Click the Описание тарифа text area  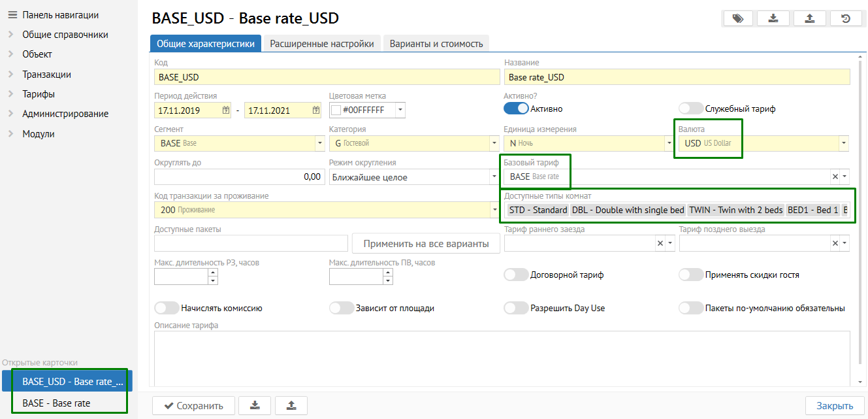tap(502, 356)
